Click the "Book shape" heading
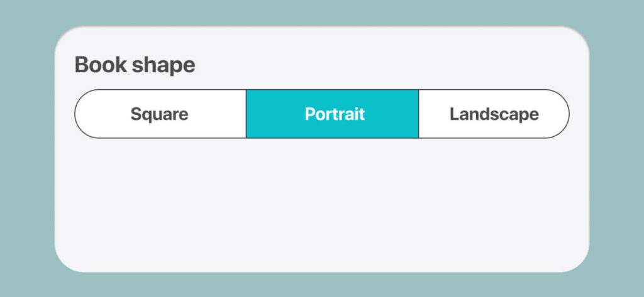Image resolution: width=644 pixels, height=297 pixels. click(135, 65)
